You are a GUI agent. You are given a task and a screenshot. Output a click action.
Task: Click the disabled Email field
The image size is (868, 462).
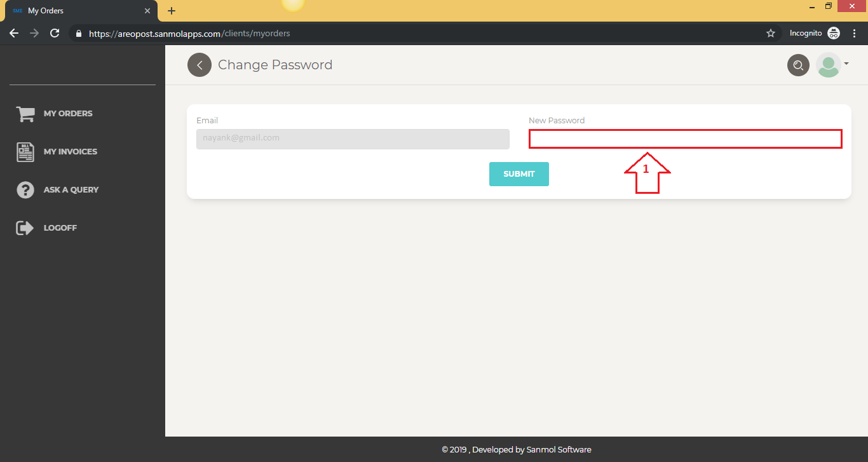click(353, 139)
